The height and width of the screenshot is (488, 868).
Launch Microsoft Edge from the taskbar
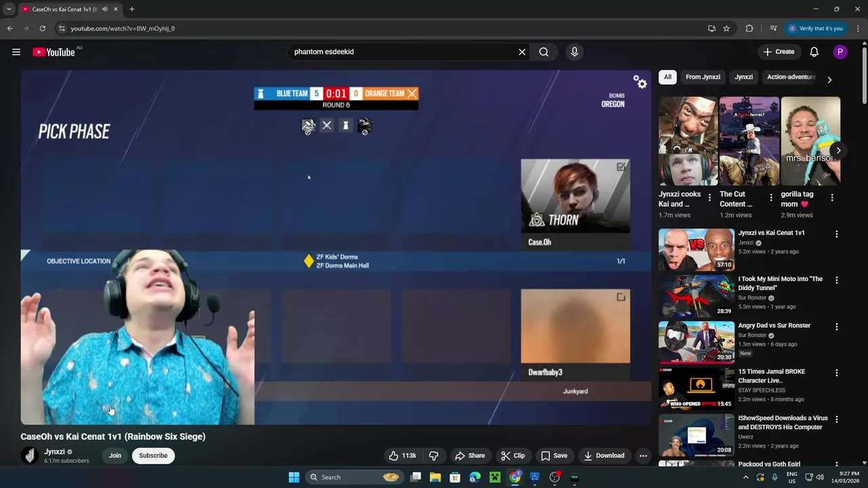[x=475, y=477]
